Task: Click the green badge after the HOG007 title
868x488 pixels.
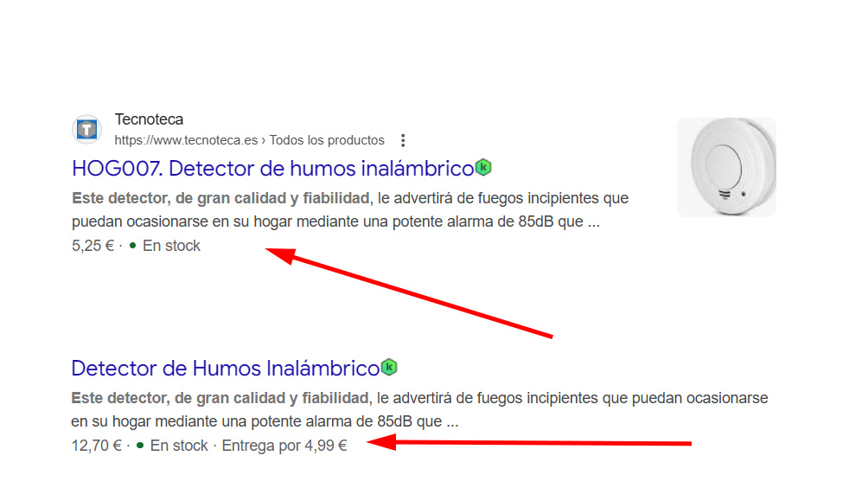Action: 484,167
